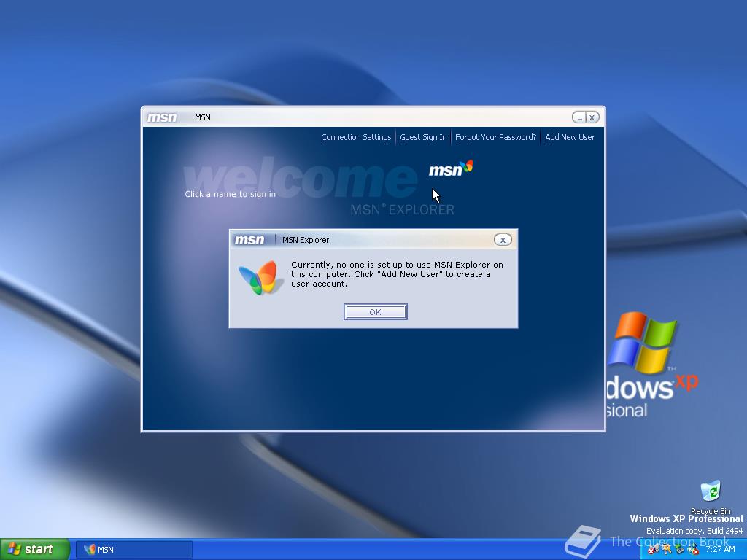Minimize the MSN window
The height and width of the screenshot is (560, 747).
578,117
